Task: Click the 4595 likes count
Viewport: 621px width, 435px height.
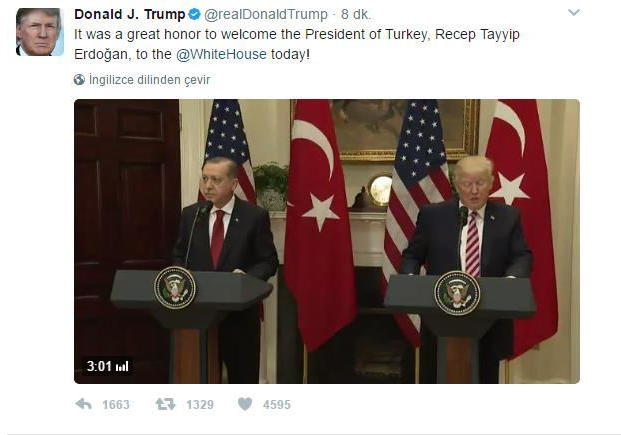Action: click(x=277, y=404)
